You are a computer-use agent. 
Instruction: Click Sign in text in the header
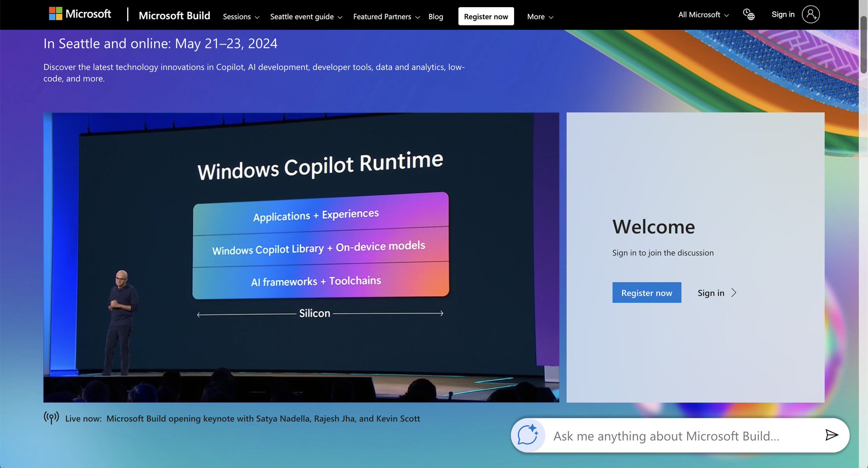[783, 14]
